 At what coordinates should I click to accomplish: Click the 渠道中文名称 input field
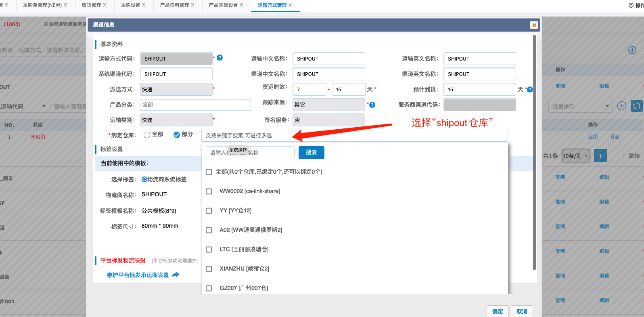coord(329,74)
